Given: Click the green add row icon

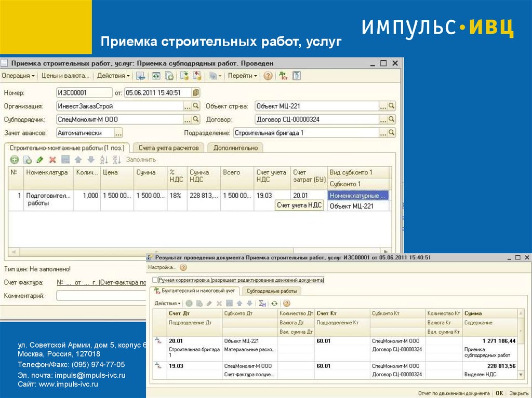Looking at the screenshot, I should click(15, 160).
